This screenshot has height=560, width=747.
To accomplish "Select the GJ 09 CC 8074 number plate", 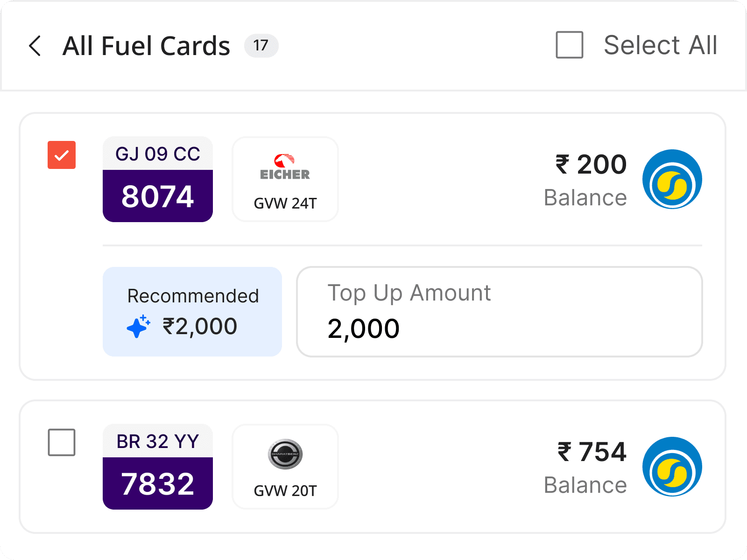I will click(158, 180).
